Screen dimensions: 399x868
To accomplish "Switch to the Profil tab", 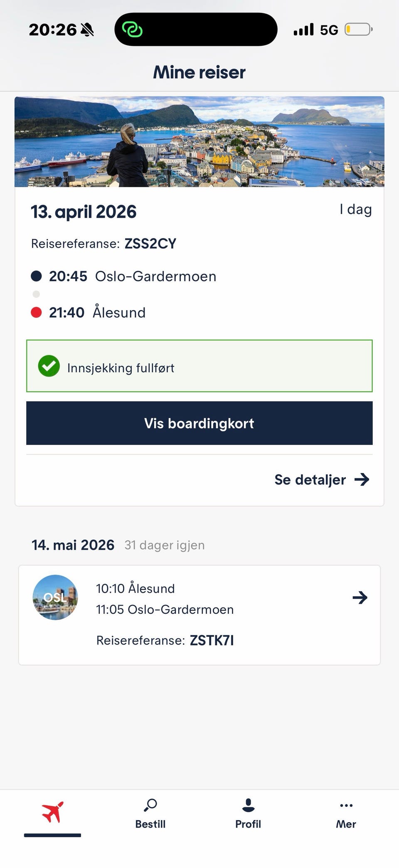I will (248, 824).
